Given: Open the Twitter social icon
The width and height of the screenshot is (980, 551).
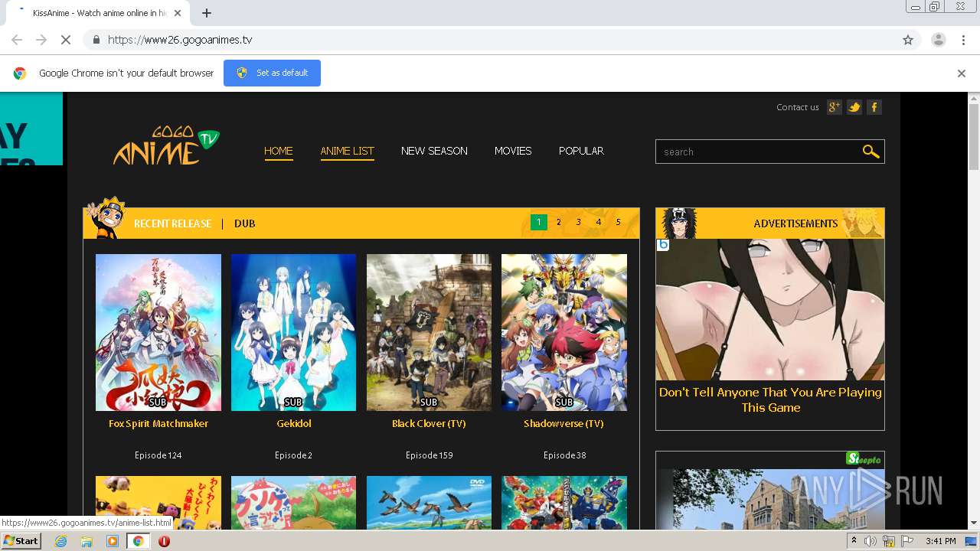Looking at the screenshot, I should [x=854, y=107].
